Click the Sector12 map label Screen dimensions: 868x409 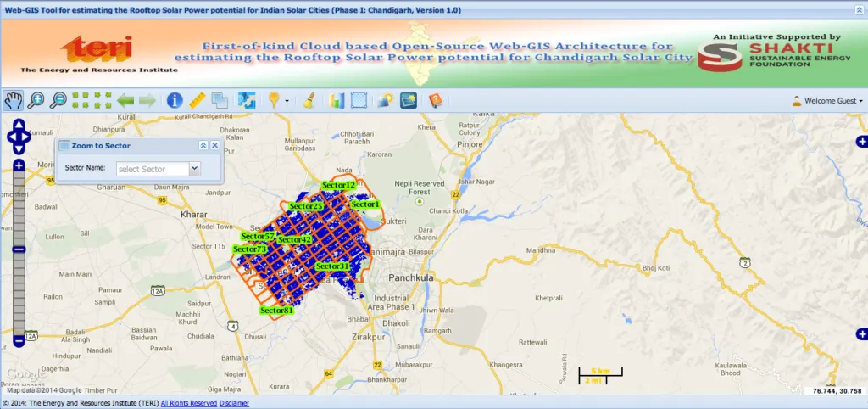click(339, 185)
